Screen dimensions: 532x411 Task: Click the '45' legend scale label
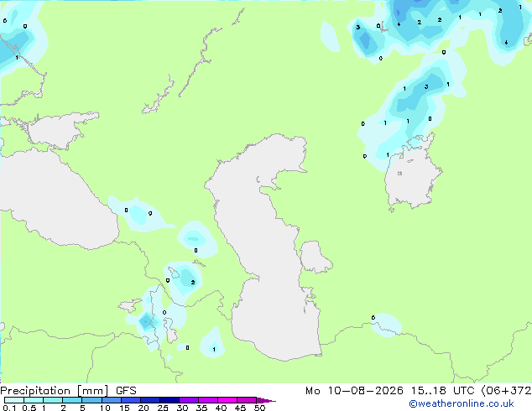(240, 408)
